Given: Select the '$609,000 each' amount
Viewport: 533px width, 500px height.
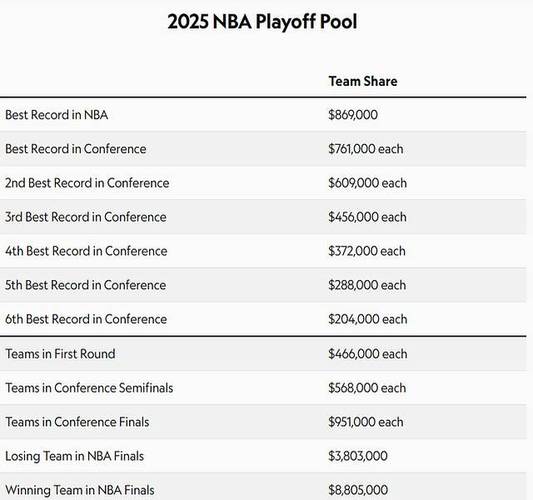Looking at the screenshot, I should [x=367, y=183].
